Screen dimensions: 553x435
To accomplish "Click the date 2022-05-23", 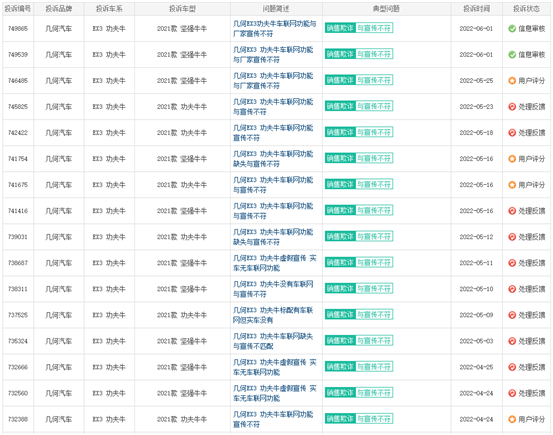I will point(476,107).
